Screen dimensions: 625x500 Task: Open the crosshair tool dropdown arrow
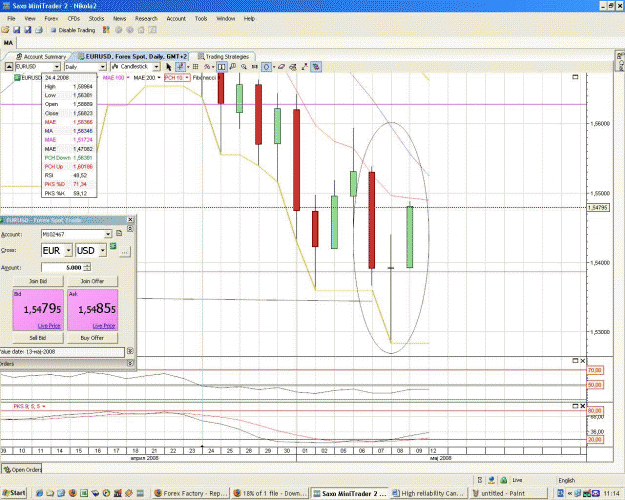click(x=188, y=67)
